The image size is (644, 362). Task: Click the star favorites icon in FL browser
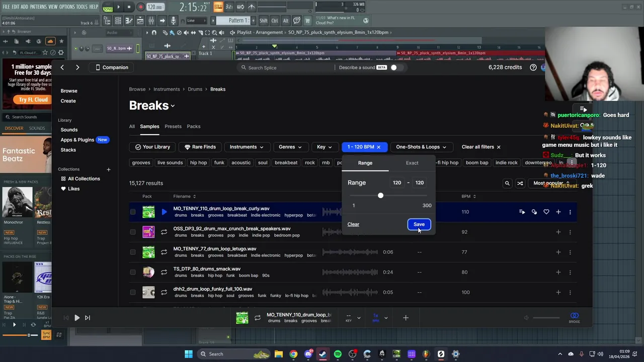click(x=61, y=41)
